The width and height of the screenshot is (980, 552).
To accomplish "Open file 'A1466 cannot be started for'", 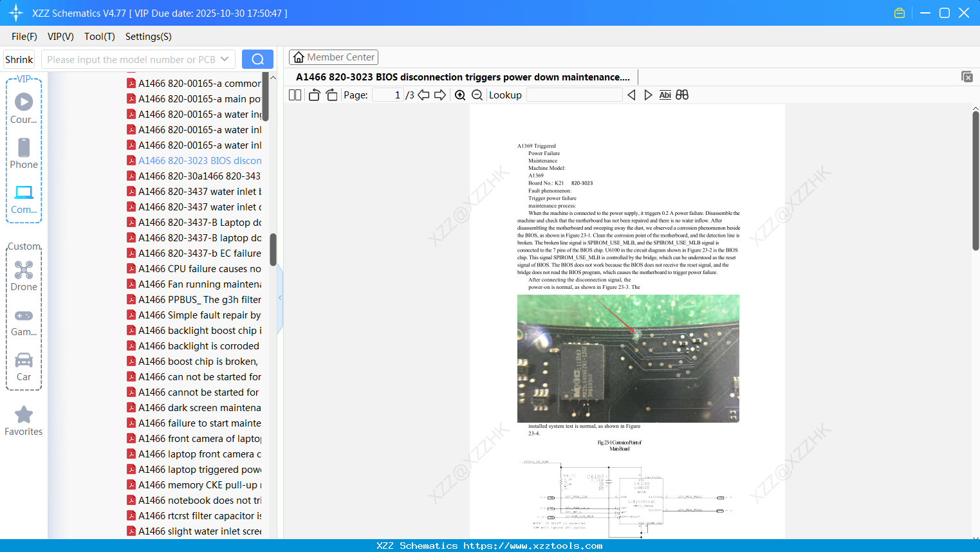I will click(x=194, y=392).
